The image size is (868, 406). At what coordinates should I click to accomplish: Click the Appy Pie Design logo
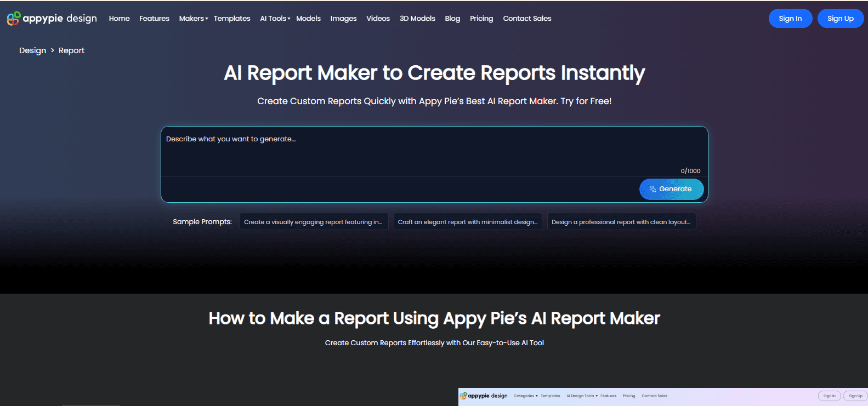click(52, 19)
